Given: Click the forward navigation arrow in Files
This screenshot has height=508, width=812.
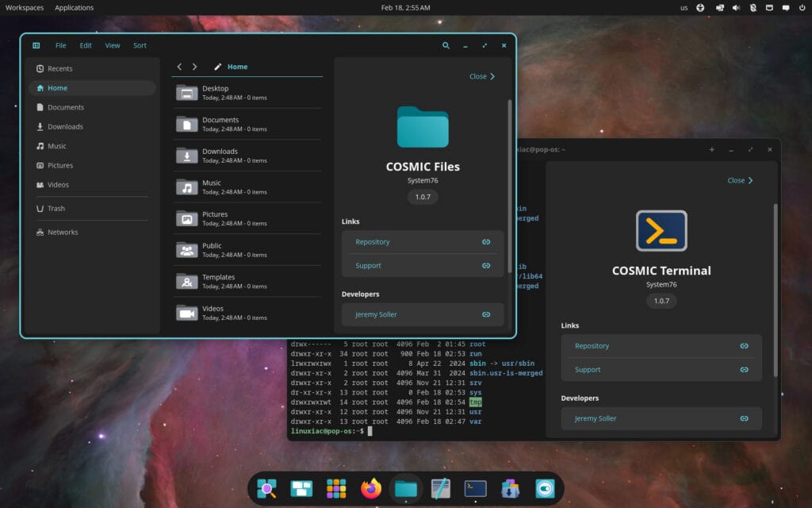Looking at the screenshot, I should pos(194,67).
